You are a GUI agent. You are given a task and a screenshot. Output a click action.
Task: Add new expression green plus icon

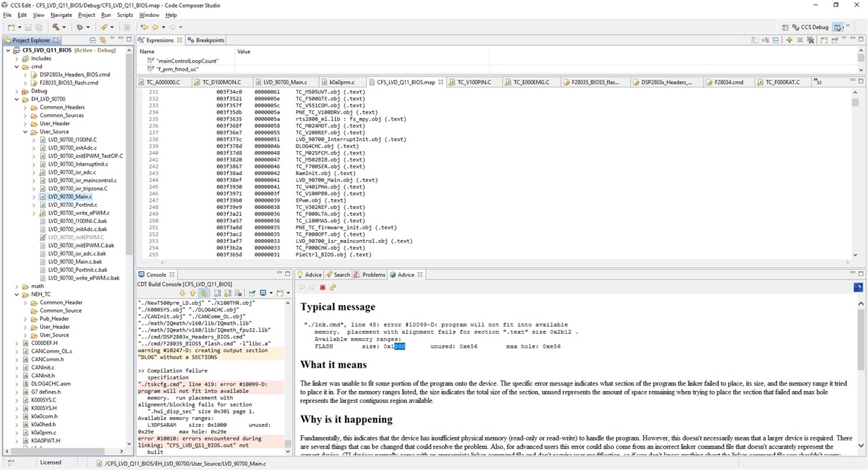pyautogui.click(x=789, y=40)
